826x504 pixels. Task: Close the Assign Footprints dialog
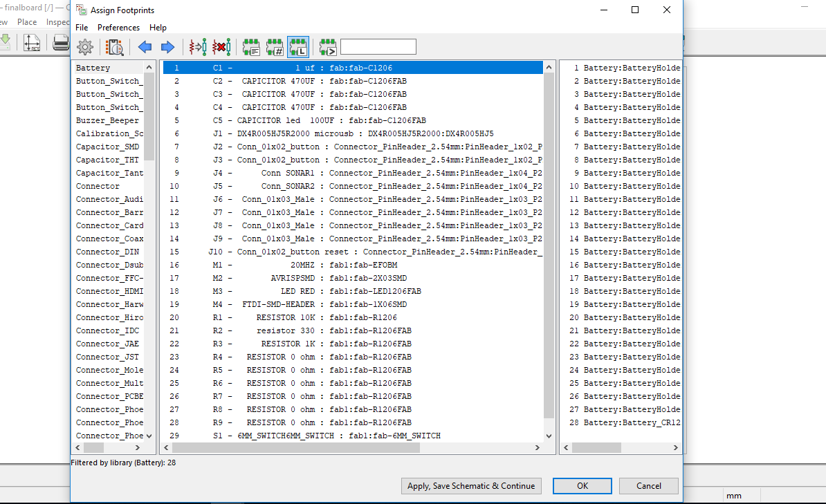pos(666,10)
